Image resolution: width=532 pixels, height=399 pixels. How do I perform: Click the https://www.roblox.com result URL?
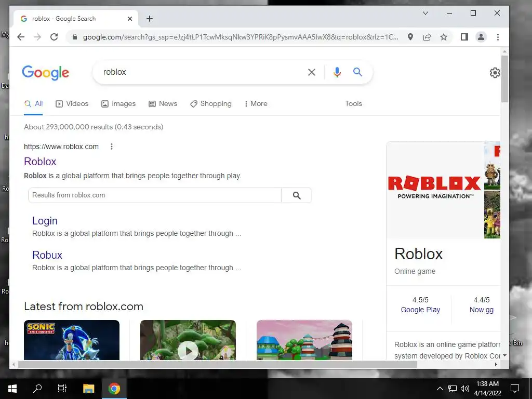(x=61, y=147)
